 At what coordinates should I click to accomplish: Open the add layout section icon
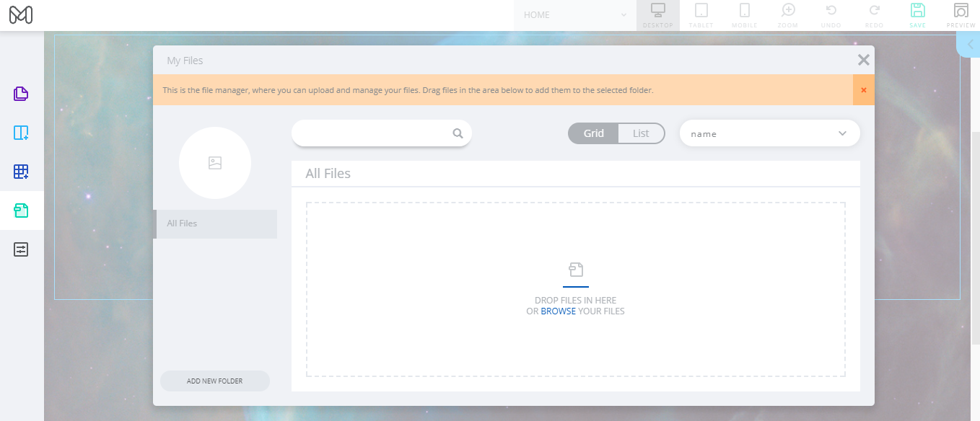coord(21,133)
